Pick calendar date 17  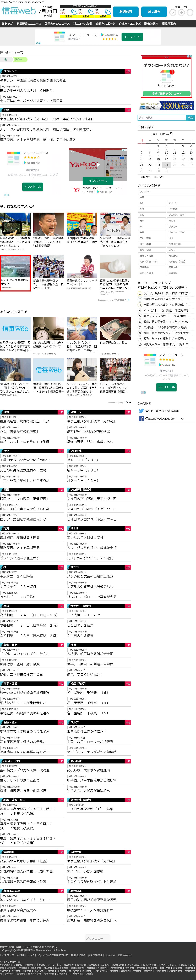[x=166, y=159]
